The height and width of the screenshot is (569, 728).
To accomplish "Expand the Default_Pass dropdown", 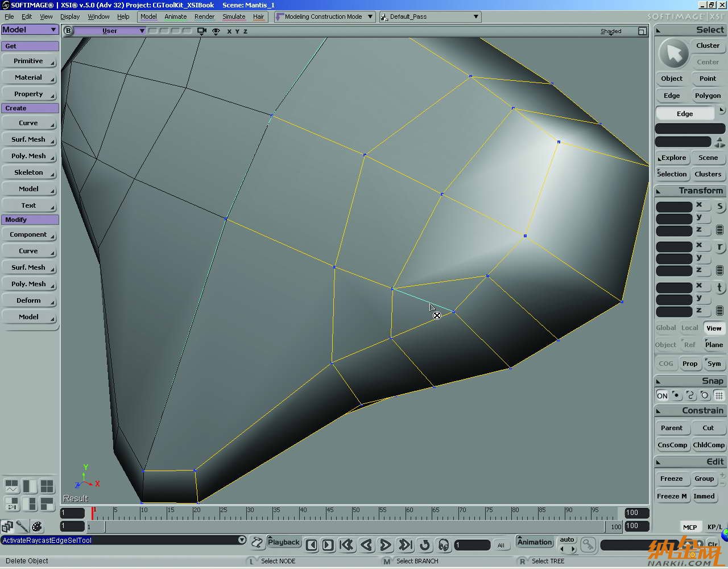I will pyautogui.click(x=430, y=17).
